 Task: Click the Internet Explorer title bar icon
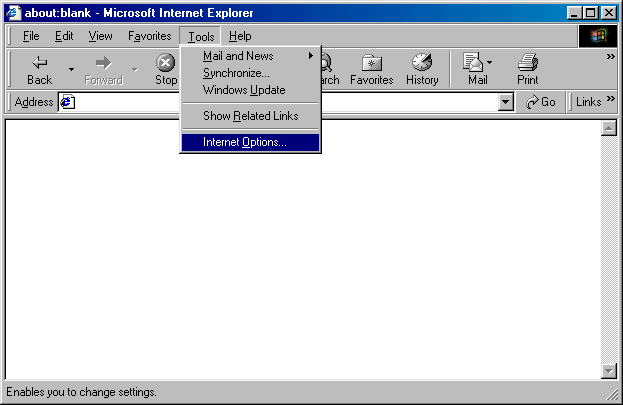pyautogui.click(x=13, y=13)
